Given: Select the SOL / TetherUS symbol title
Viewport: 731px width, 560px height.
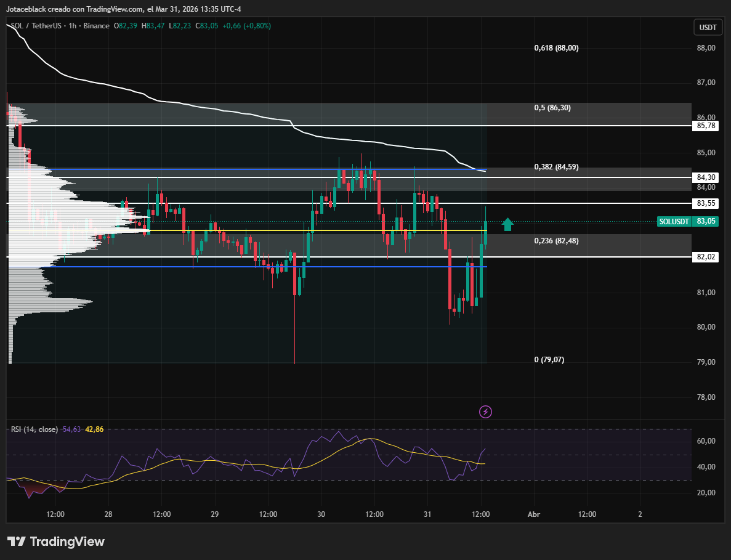Looking at the screenshot, I should [37, 26].
